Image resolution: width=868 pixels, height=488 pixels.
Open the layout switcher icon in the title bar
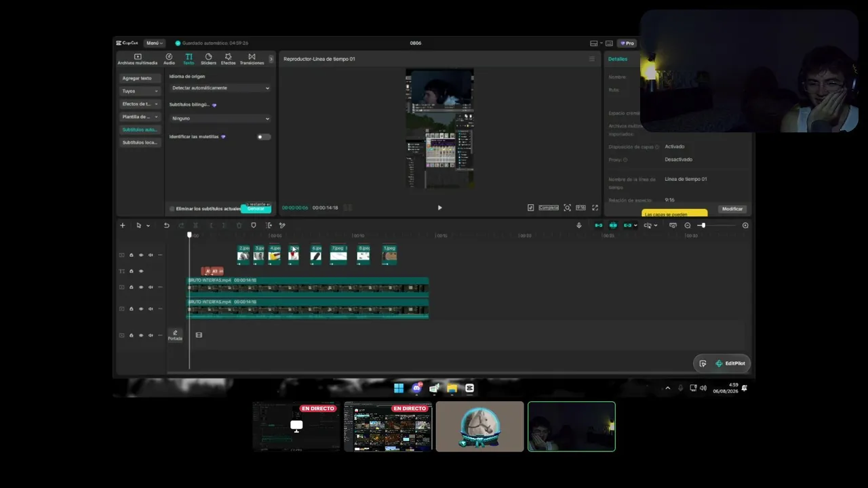594,43
